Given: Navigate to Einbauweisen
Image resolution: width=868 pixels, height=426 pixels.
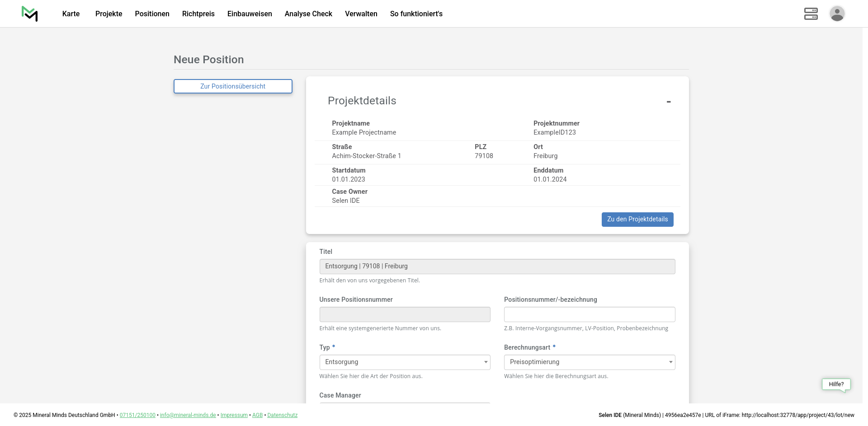Looking at the screenshot, I should click(250, 14).
